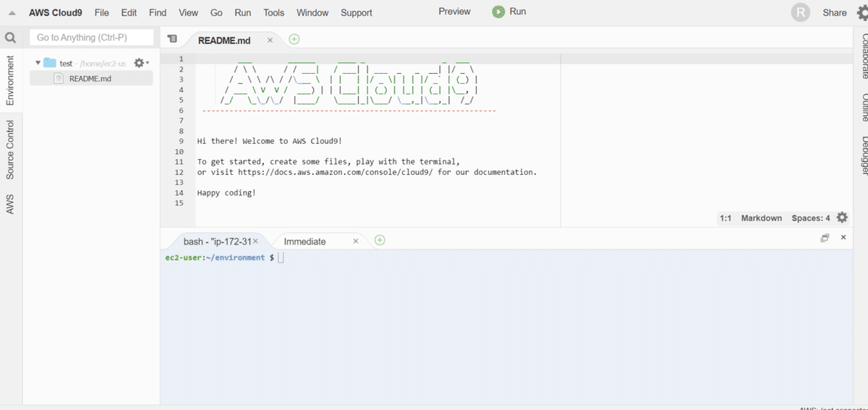The width and height of the screenshot is (868, 410).
Task: Open the File menu
Action: (102, 12)
